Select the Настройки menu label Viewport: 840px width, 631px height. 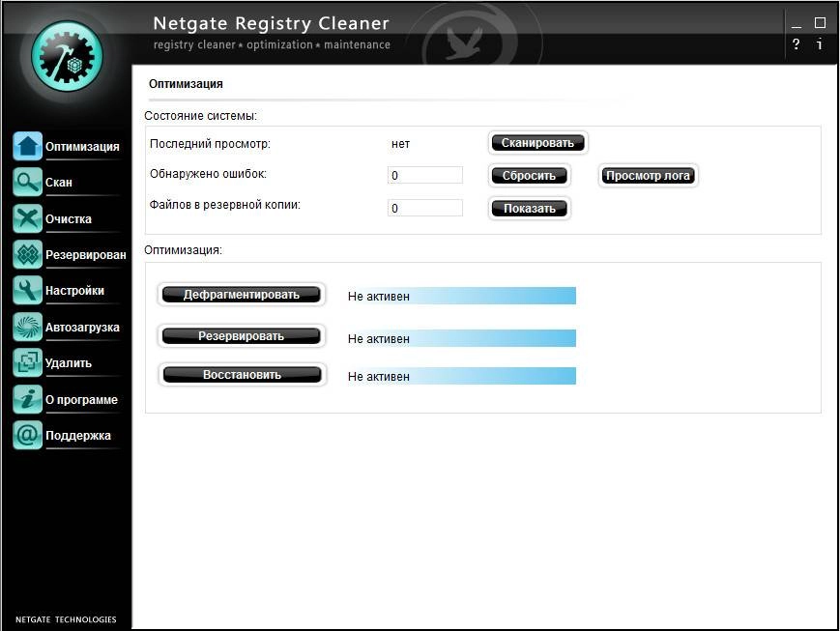point(75,290)
